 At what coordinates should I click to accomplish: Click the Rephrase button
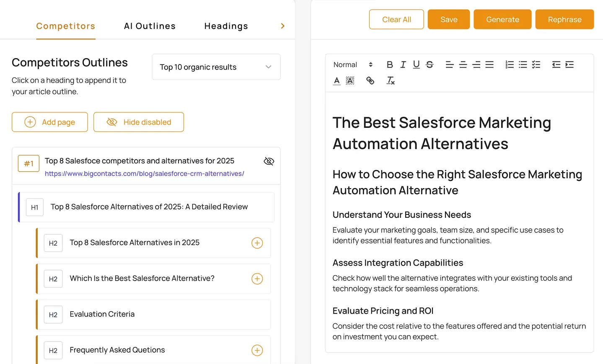click(x=564, y=19)
